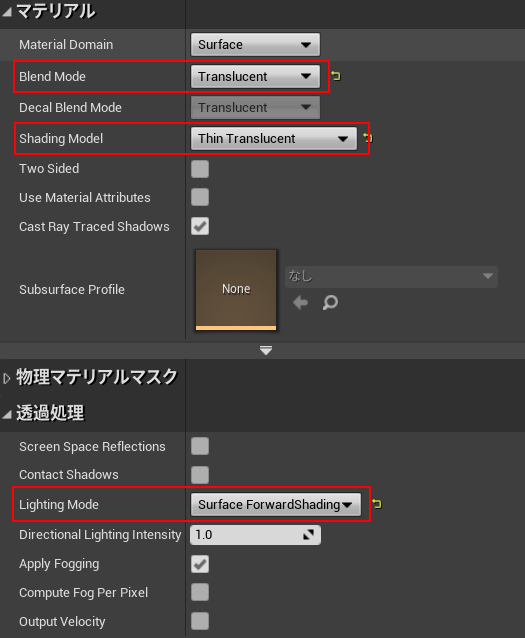
Task: Click the Use Material Attributes label
Action: [x=85, y=197]
